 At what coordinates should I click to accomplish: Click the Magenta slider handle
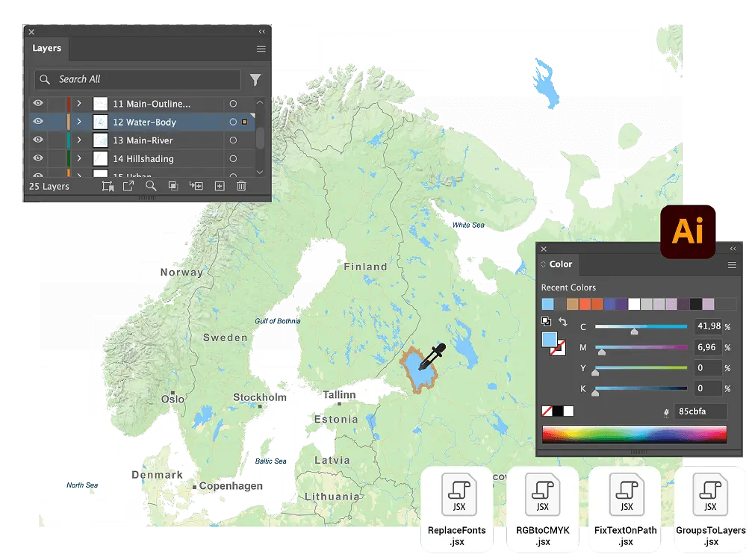point(602,352)
